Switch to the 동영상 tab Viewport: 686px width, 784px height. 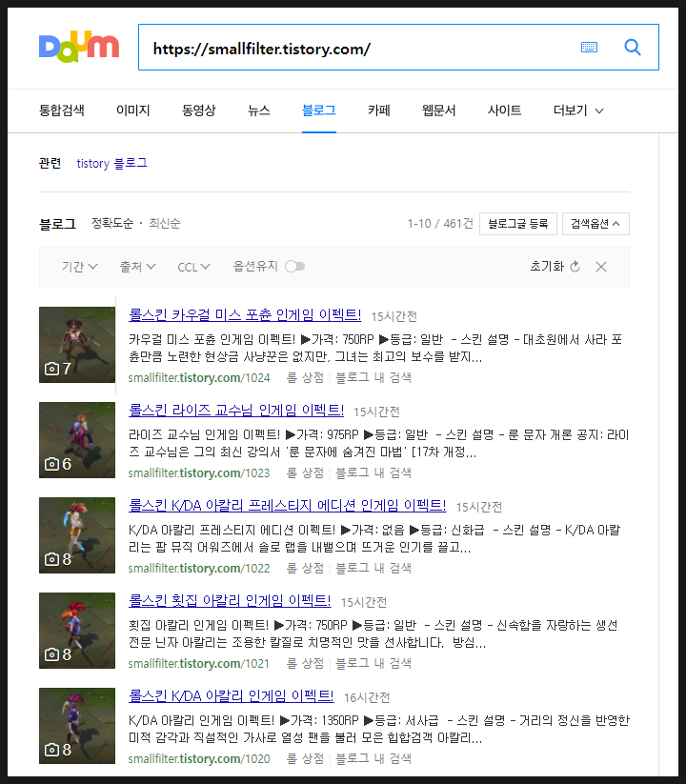(198, 111)
